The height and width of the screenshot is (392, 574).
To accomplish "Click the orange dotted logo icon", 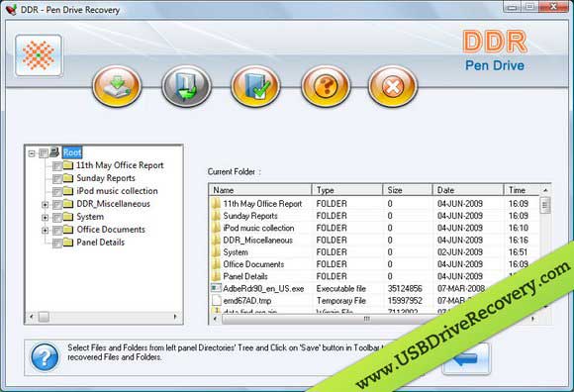I will click(39, 55).
